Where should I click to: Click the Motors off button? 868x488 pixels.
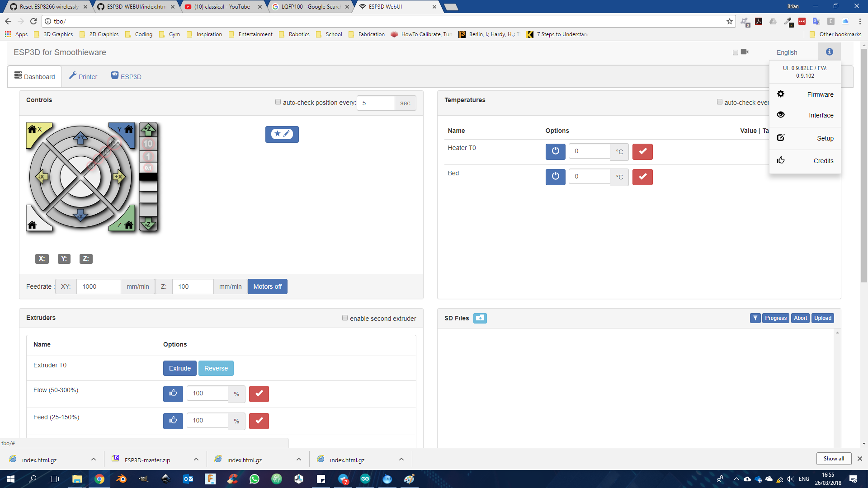pyautogui.click(x=267, y=286)
